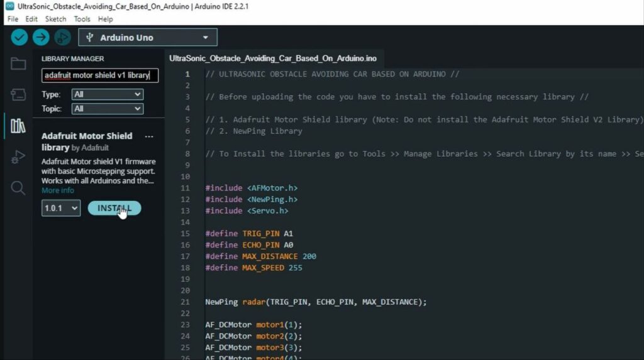Open the Arduino Uno board selector dropdown
644x360 pixels.
pos(148,38)
